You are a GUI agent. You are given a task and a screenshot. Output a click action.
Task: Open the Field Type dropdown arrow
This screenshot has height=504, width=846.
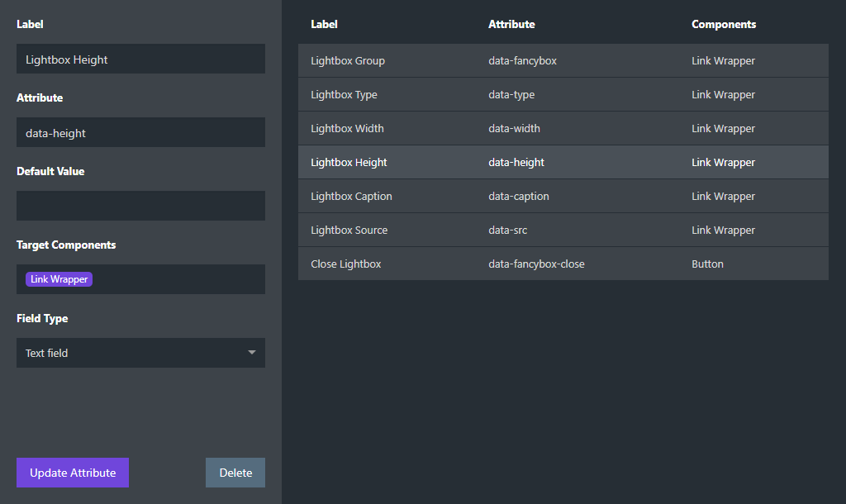pos(252,353)
